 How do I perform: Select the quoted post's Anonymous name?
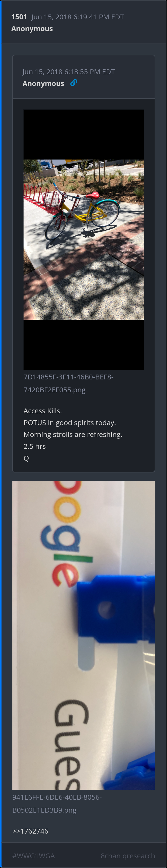[43, 84]
